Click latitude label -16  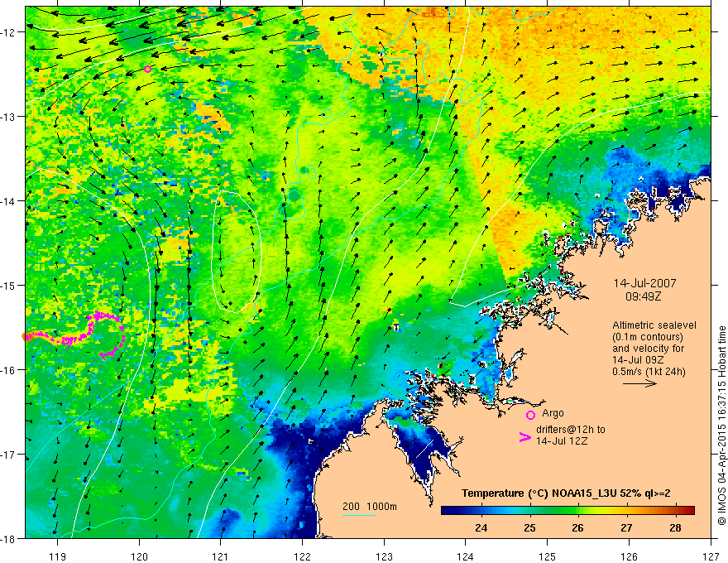pyautogui.click(x=8, y=370)
